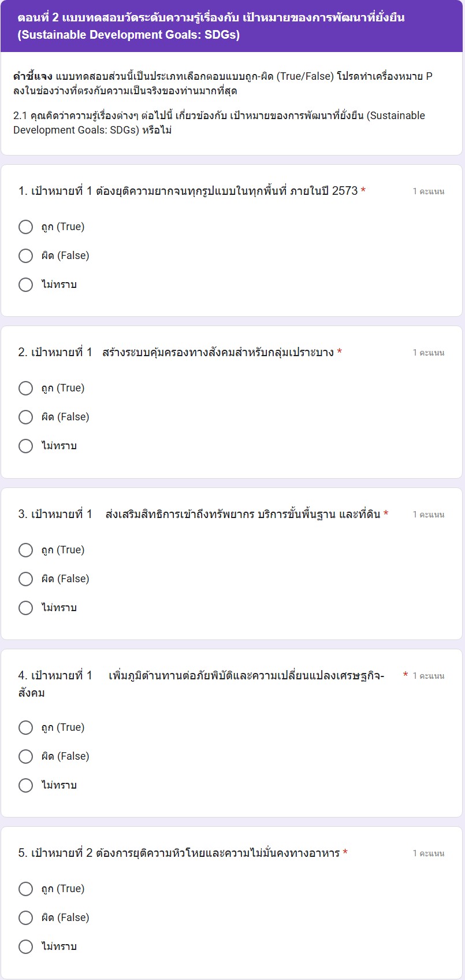465x980 pixels.
Task: Mark ไม่ทราบ for question 4
Action: pos(25,785)
